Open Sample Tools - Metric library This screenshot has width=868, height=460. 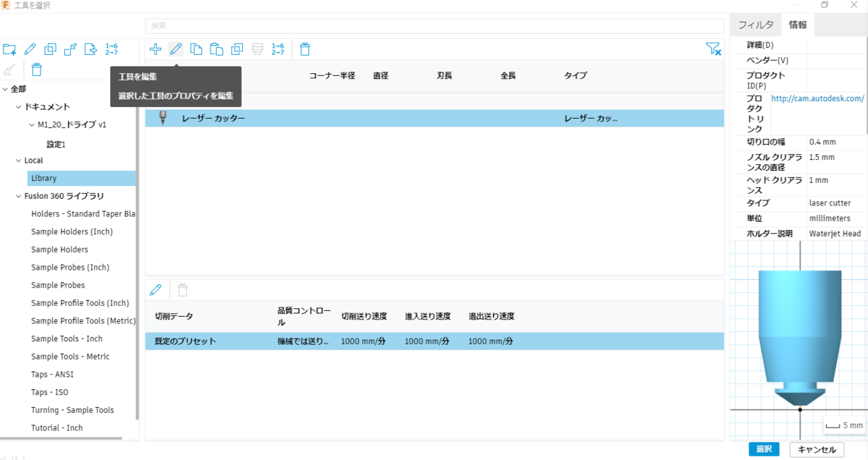point(70,357)
